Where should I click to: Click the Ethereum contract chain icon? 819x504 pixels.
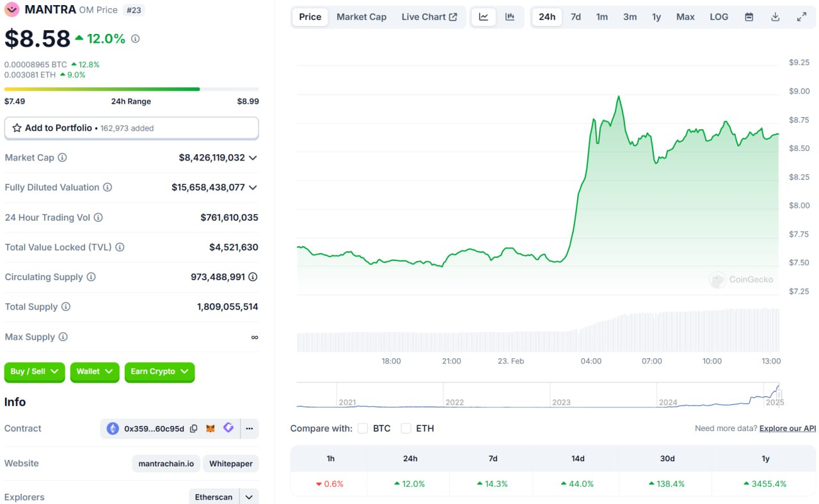[113, 429]
